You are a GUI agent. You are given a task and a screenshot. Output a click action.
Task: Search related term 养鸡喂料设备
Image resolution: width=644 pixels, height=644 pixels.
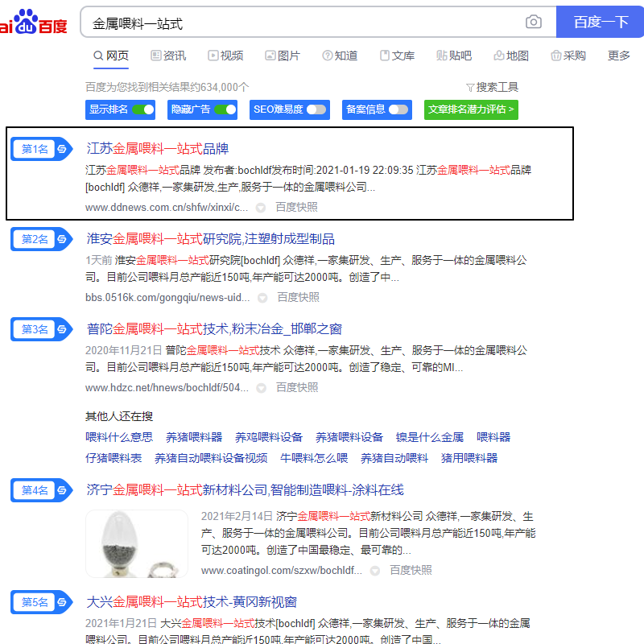point(269,437)
